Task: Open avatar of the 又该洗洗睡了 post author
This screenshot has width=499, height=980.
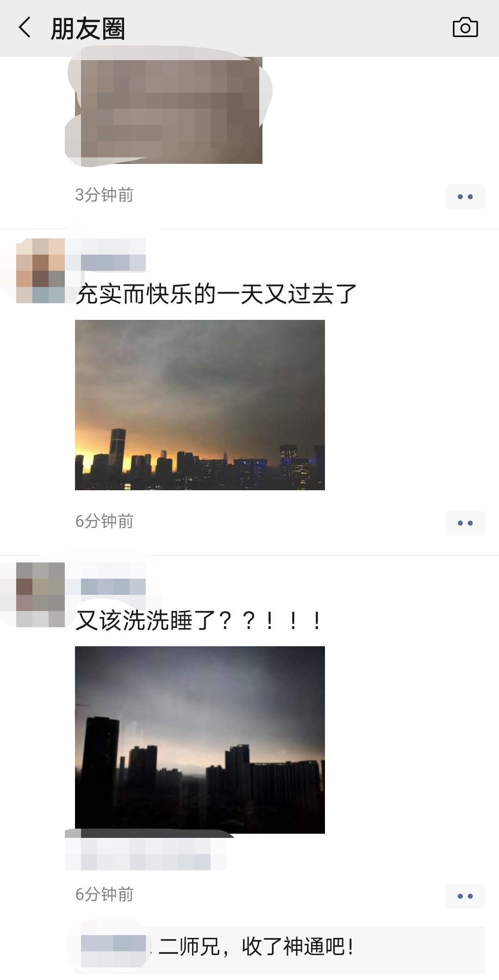Action: tap(40, 594)
